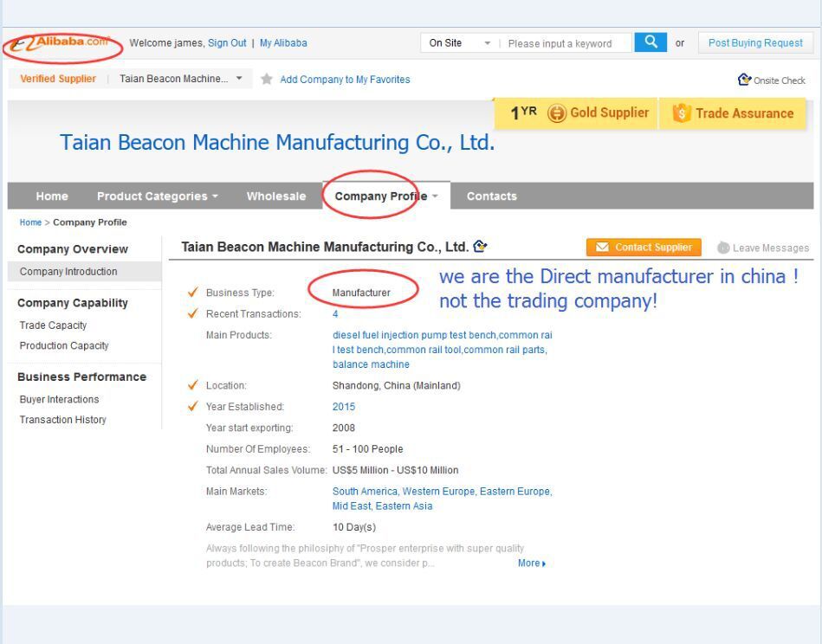Select the Company Profile tab label
Screen dimensions: 822x644
point(380,196)
